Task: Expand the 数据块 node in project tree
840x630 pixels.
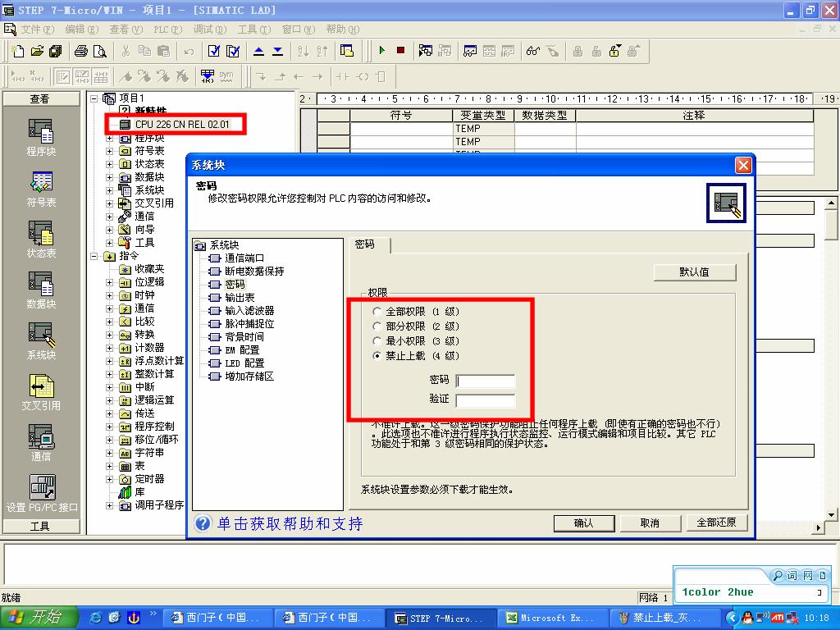Action: pyautogui.click(x=109, y=177)
